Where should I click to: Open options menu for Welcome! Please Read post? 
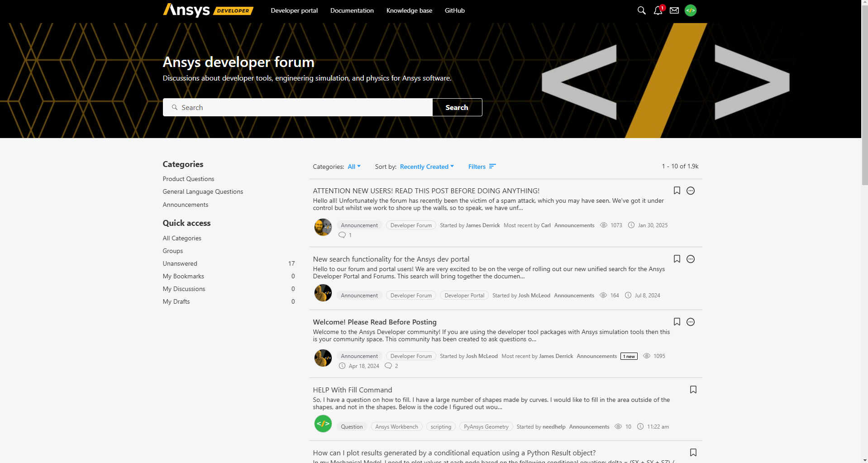tap(691, 322)
